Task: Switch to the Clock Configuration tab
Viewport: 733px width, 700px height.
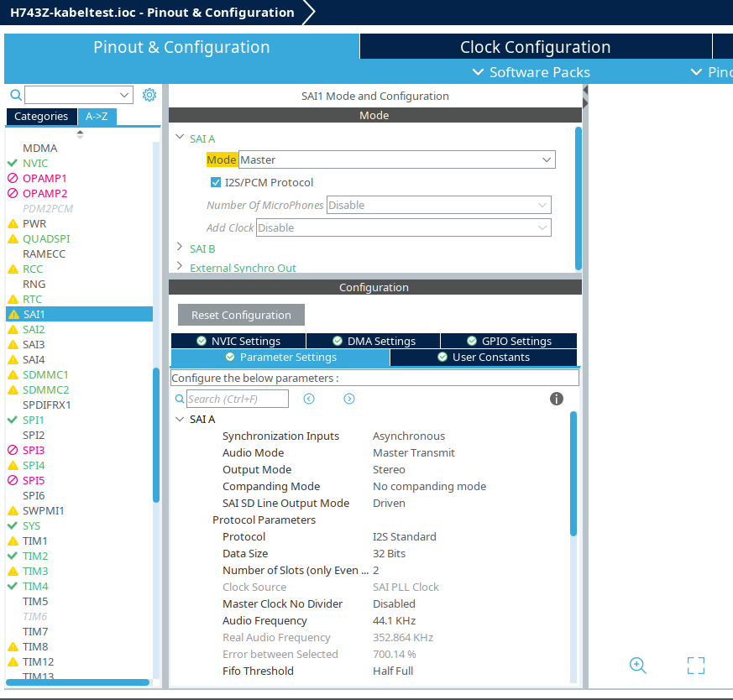Action: [535, 46]
